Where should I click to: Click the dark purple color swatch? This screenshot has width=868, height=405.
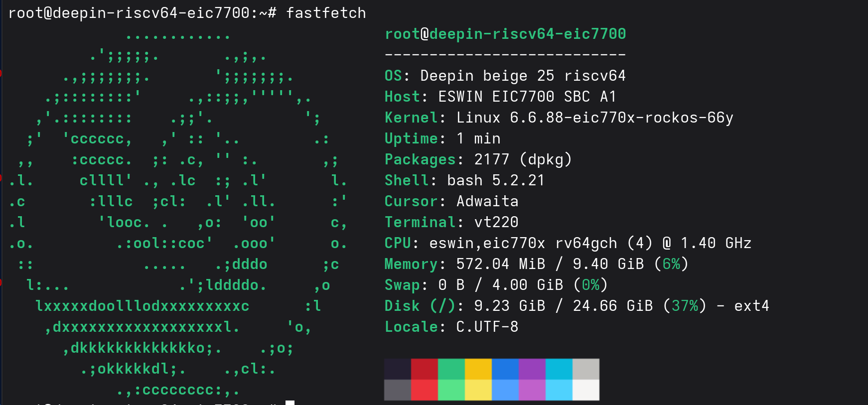click(x=532, y=369)
